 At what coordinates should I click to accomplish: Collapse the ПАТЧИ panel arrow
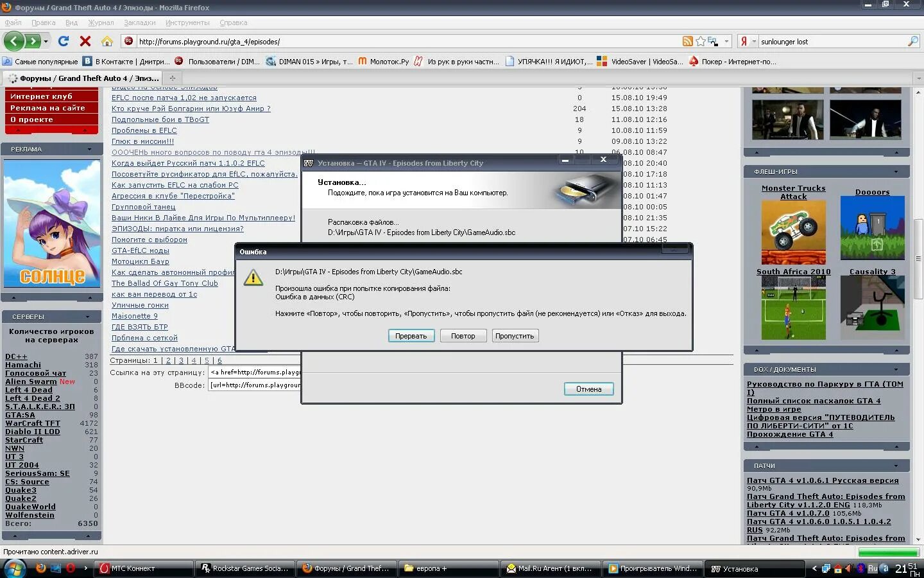896,466
